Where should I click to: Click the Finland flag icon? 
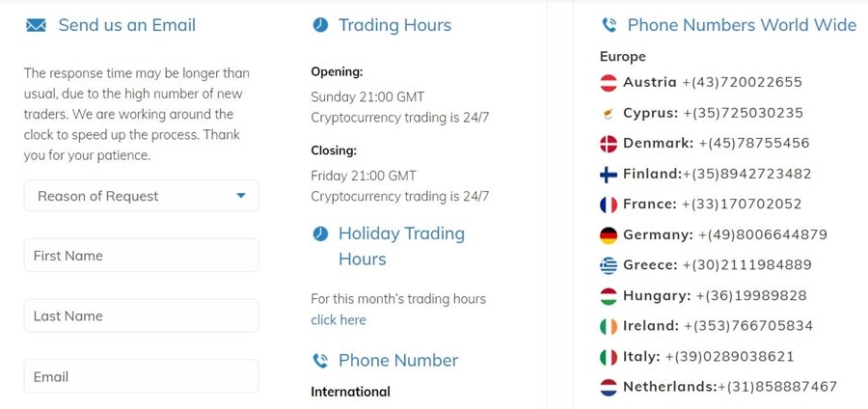click(x=609, y=175)
